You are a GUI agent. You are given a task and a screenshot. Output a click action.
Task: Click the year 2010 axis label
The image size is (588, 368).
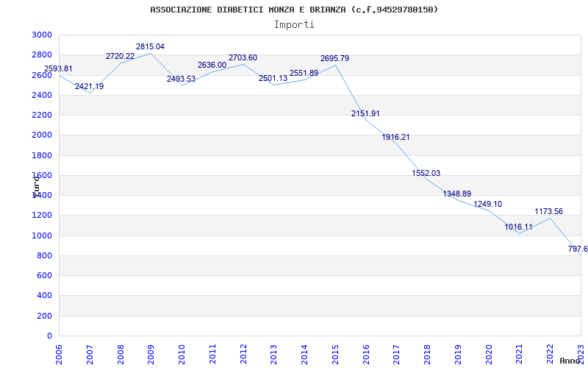click(182, 354)
